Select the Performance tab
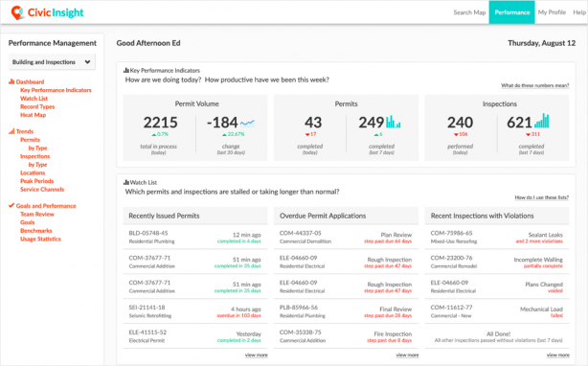This screenshot has height=366, width=588. coord(512,12)
